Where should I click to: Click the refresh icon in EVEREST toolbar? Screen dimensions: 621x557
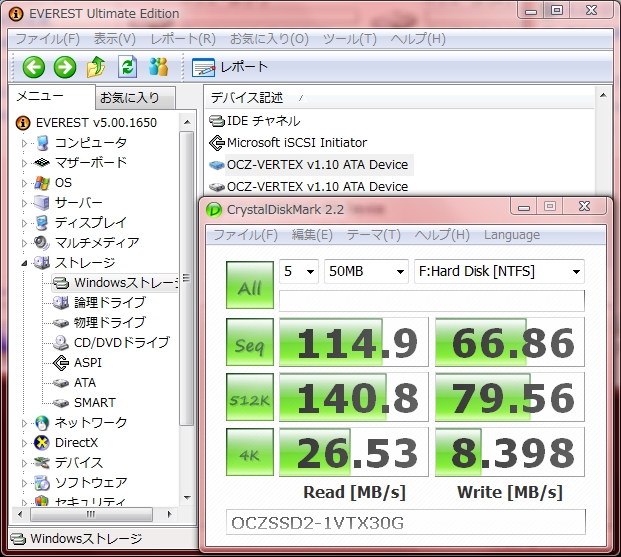[127, 67]
